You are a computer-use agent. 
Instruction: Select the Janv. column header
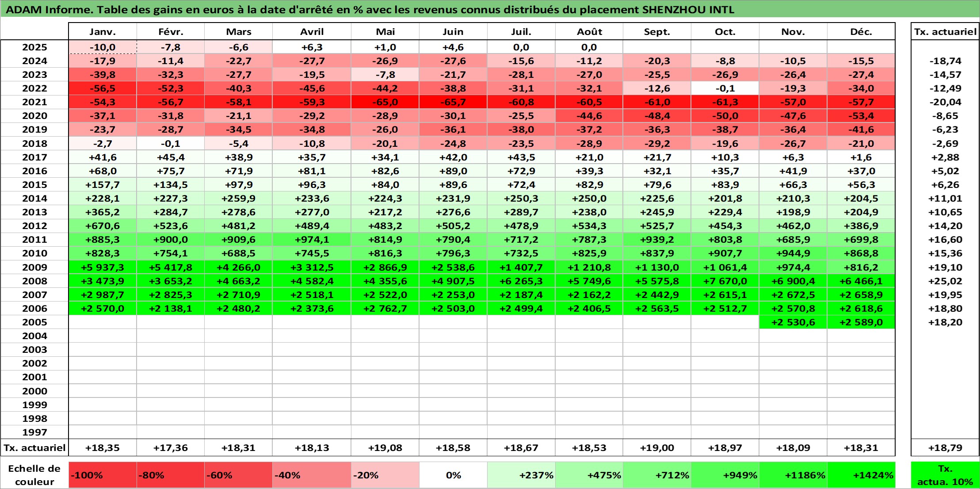pyautogui.click(x=103, y=32)
